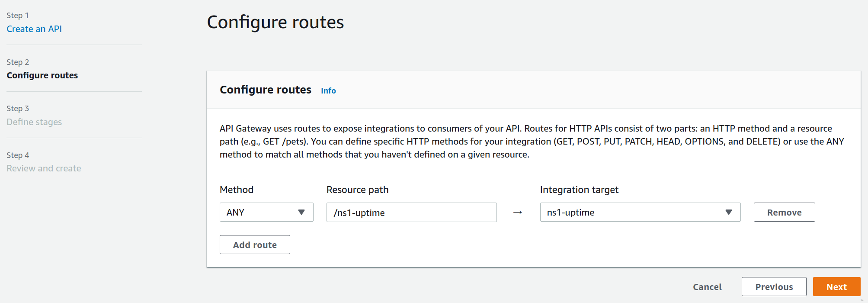Remove the /ns1-uptime route
Screen dimensions: 868x303
coord(784,212)
